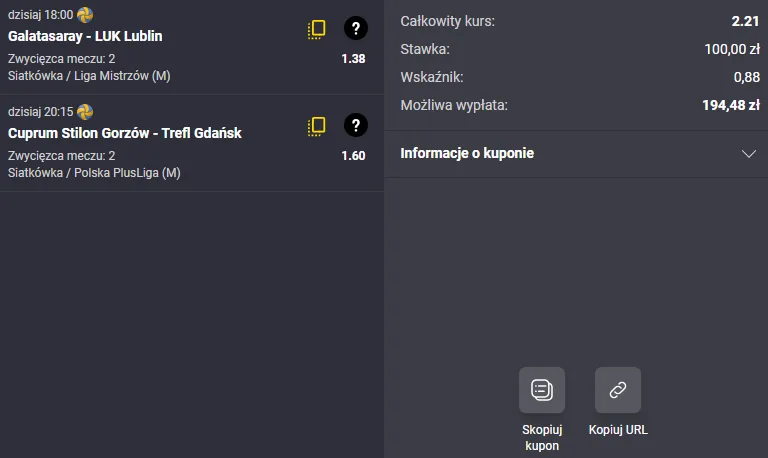Viewport: 768px width, 458px height.
Task: Open Cuprum Stilon Gorzów - Trefl Gdańsk match
Action: pyautogui.click(x=125, y=133)
